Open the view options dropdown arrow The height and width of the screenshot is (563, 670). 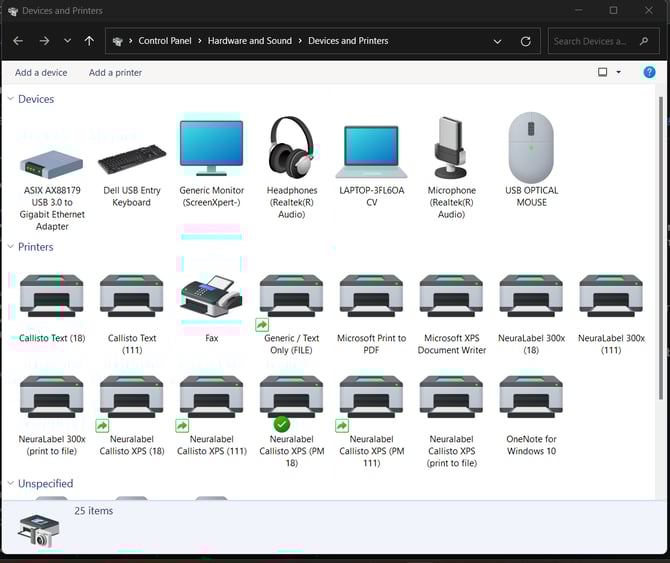coord(619,72)
